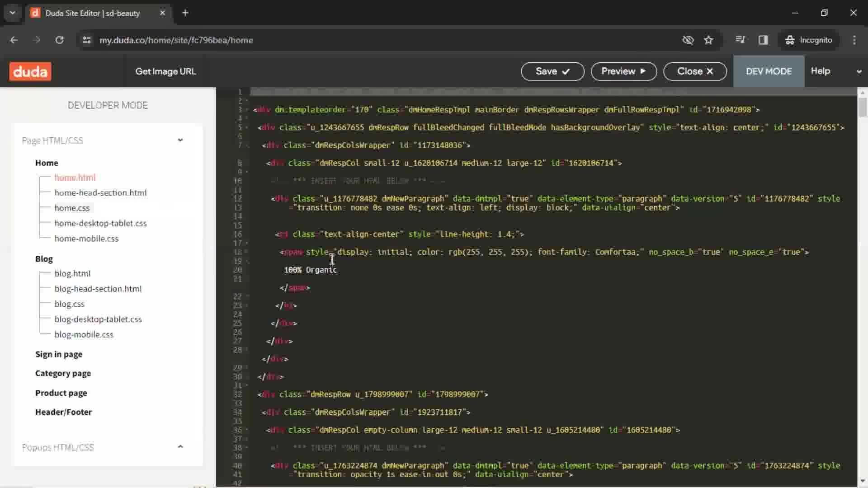This screenshot has height=488, width=868.
Task: Click the Duda logo
Action: (30, 71)
